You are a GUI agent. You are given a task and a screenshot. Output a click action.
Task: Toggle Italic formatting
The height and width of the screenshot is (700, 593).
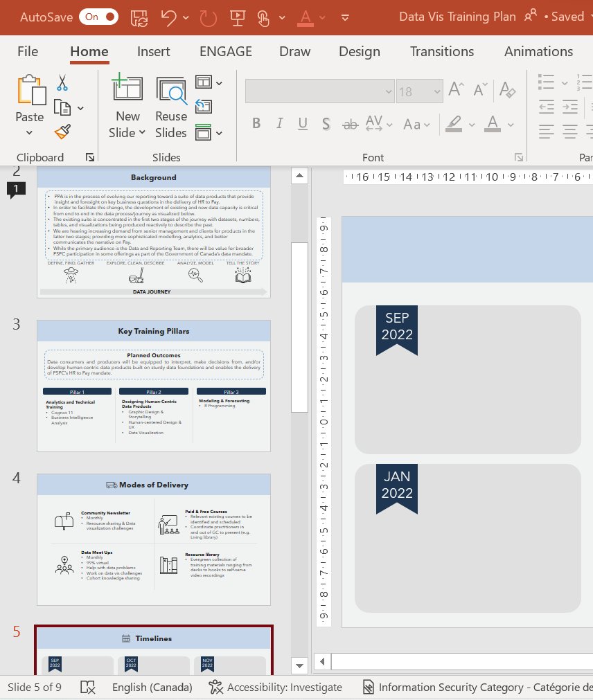click(x=280, y=123)
